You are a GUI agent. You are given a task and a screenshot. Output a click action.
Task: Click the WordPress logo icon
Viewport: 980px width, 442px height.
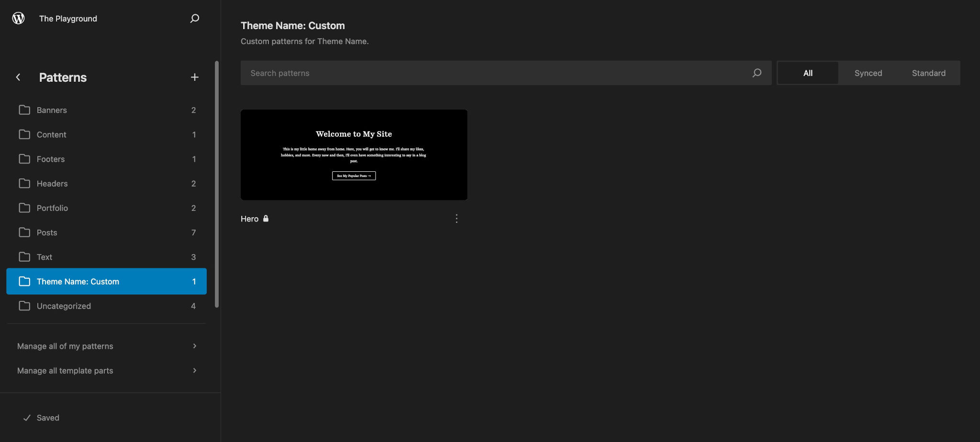18,18
